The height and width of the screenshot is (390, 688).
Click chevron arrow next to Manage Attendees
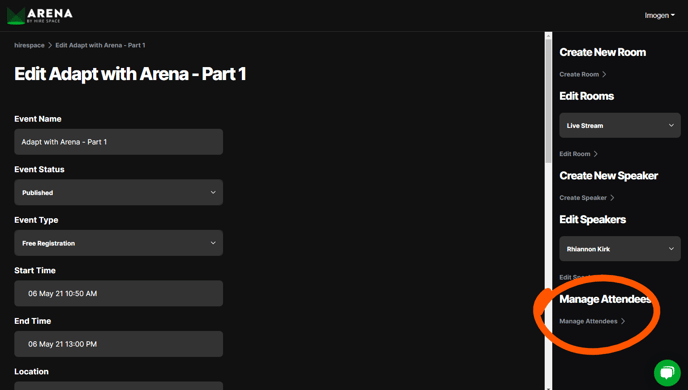click(623, 321)
